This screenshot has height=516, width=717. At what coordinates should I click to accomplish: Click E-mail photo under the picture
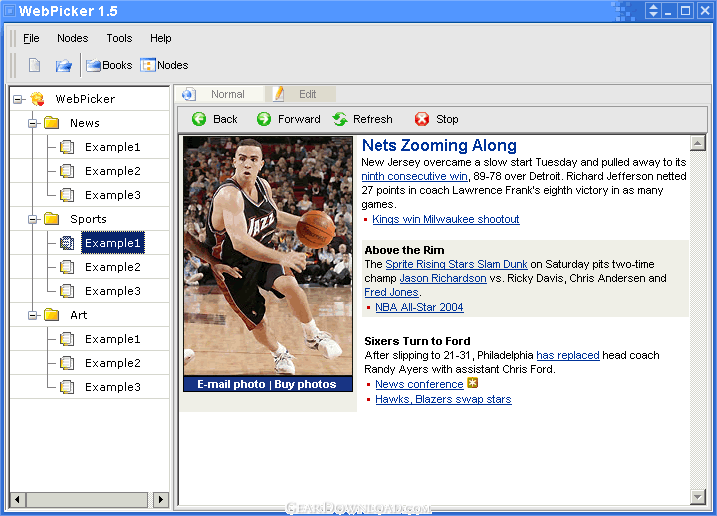(x=231, y=384)
